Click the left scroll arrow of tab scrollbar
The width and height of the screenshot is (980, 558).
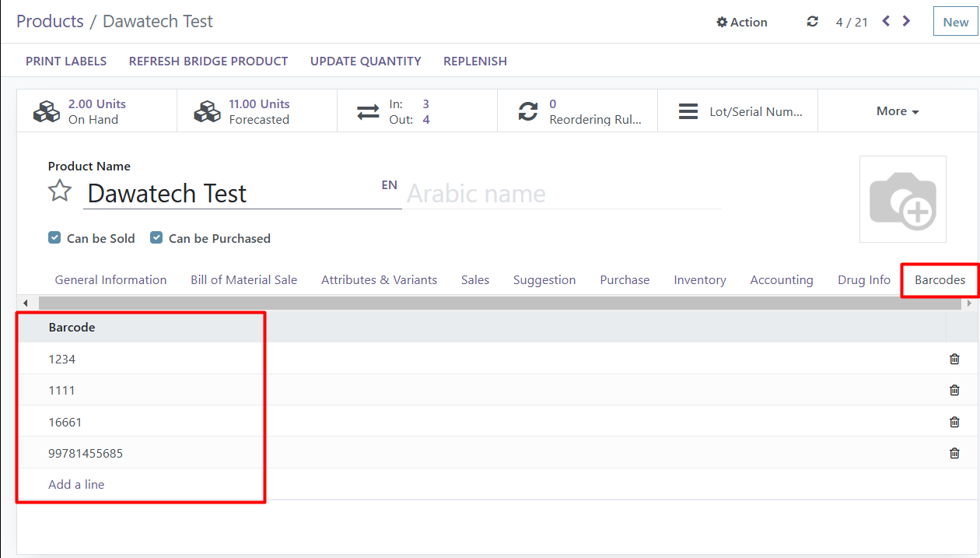(25, 303)
